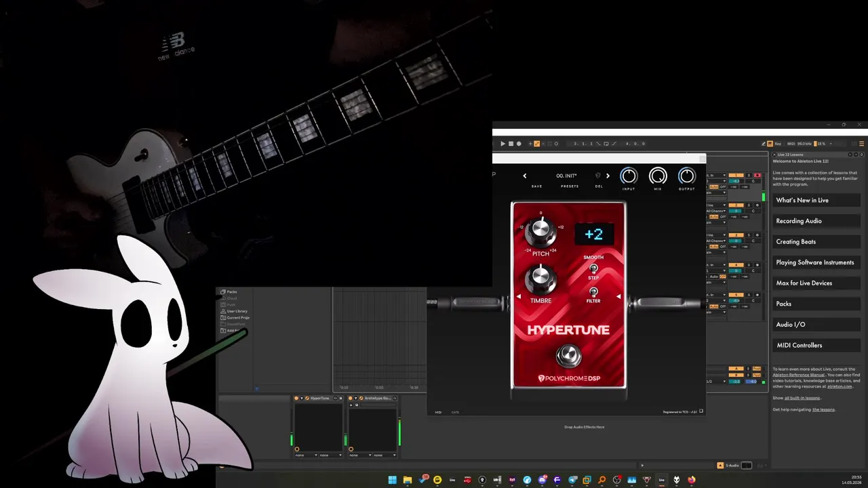Viewport: 868px width, 488px height.
Task: Open File Explorer from the taskbar
Action: (x=408, y=480)
